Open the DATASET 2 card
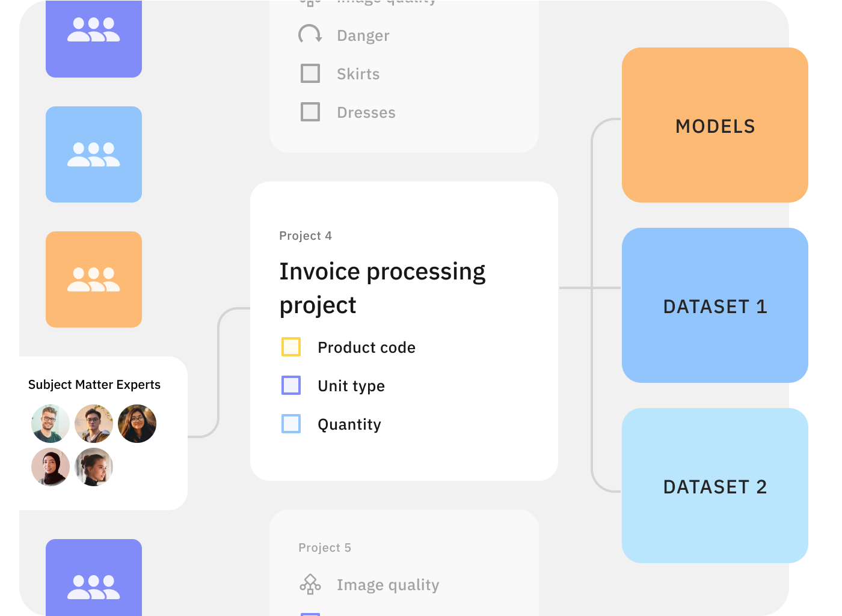 pyautogui.click(x=715, y=486)
